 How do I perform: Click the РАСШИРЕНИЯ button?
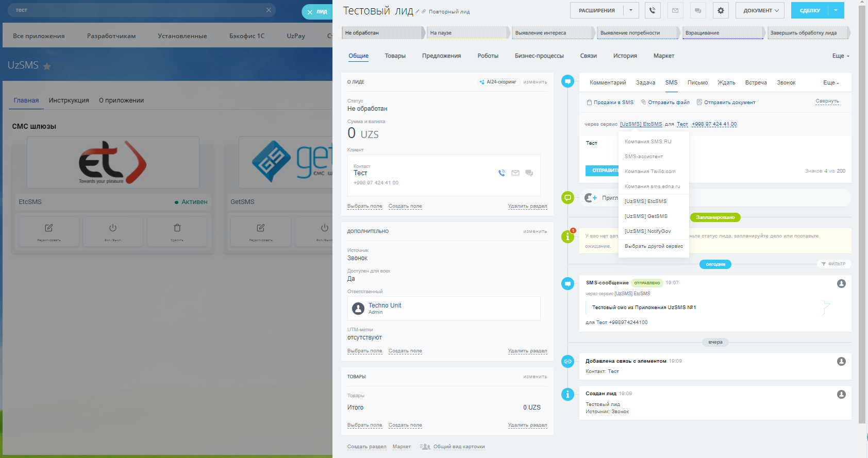(x=597, y=10)
